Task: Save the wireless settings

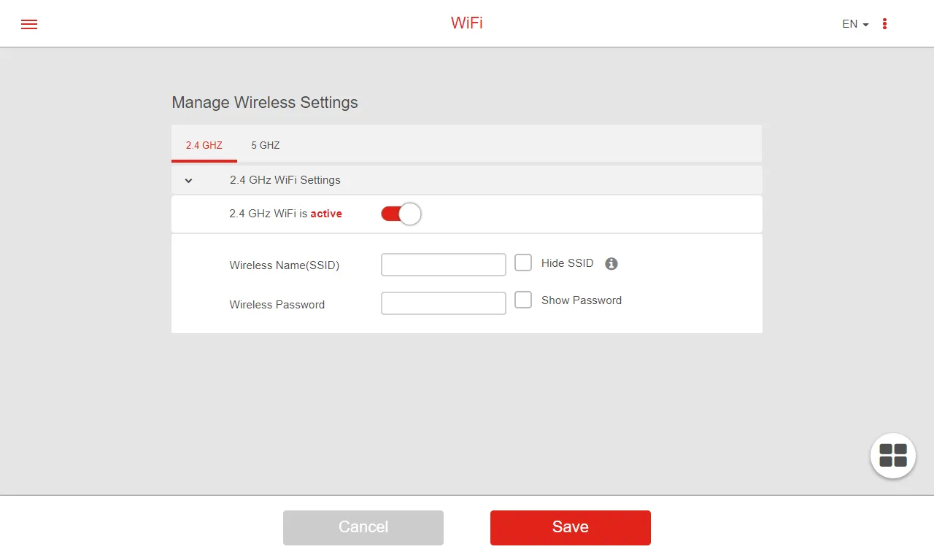Action: pyautogui.click(x=570, y=527)
